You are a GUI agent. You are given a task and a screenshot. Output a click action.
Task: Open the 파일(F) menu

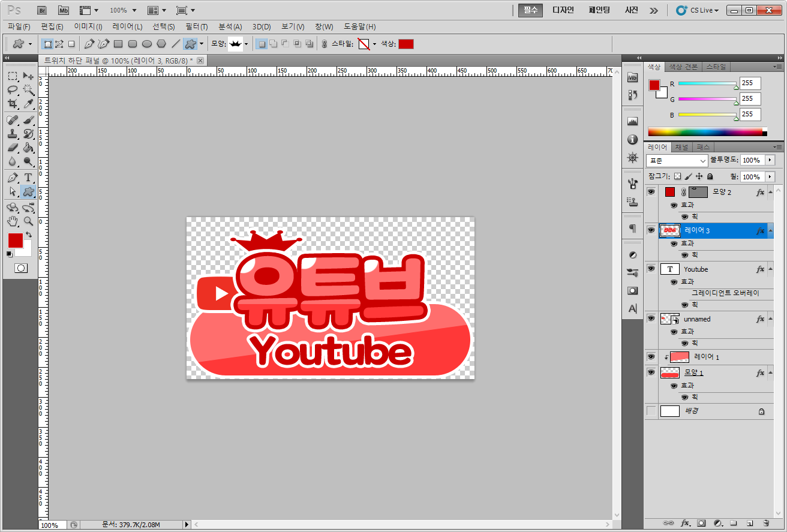click(19, 27)
